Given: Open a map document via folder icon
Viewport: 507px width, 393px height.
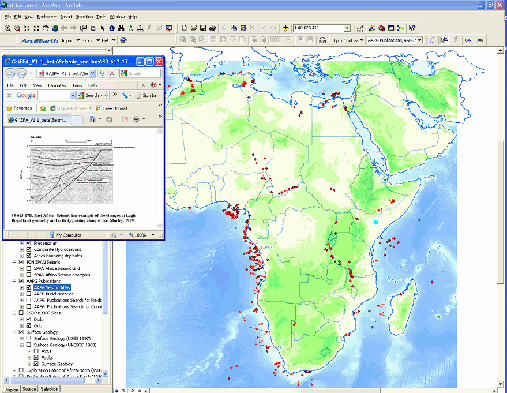Looking at the screenshot, I should [194, 29].
